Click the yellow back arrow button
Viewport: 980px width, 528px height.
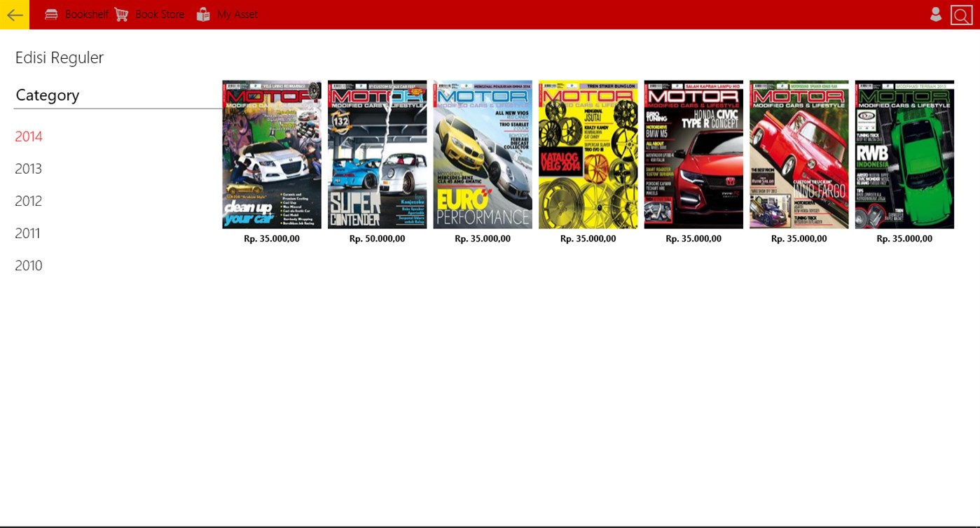coord(15,15)
